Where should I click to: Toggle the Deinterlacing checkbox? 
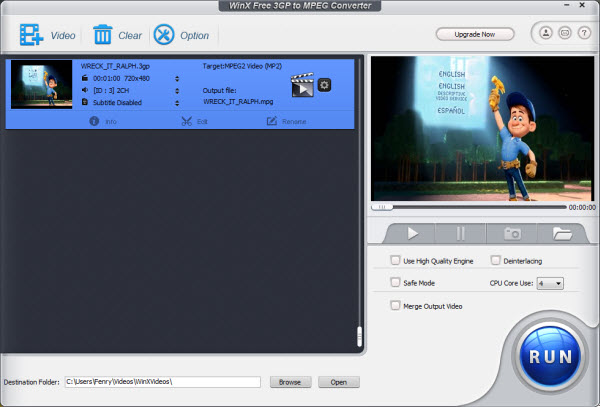click(495, 260)
